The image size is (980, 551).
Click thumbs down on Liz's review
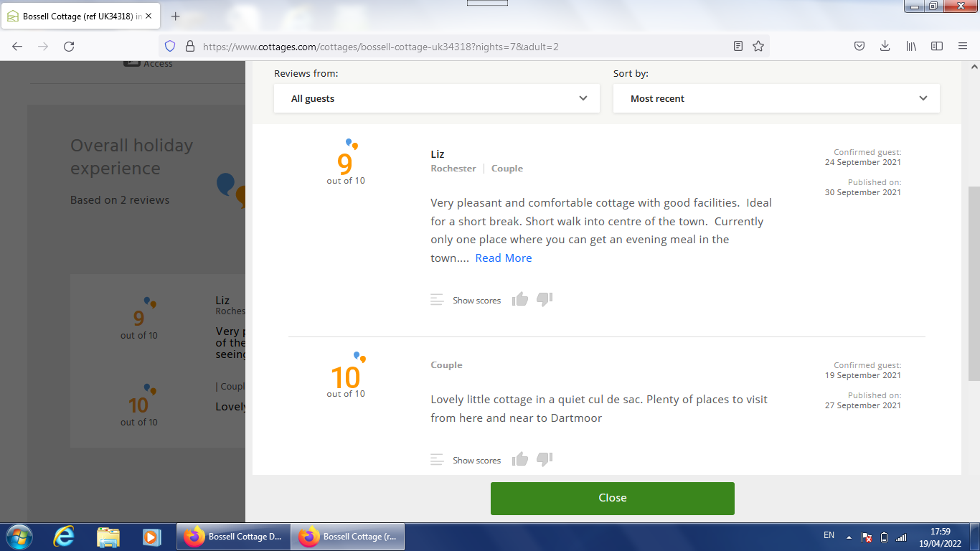pyautogui.click(x=545, y=300)
